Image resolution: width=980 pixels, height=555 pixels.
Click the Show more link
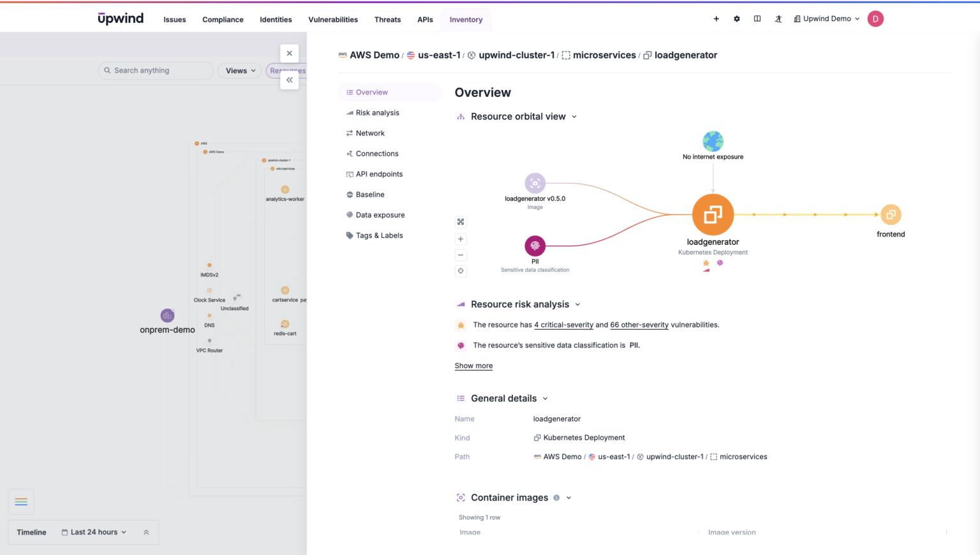click(x=473, y=365)
